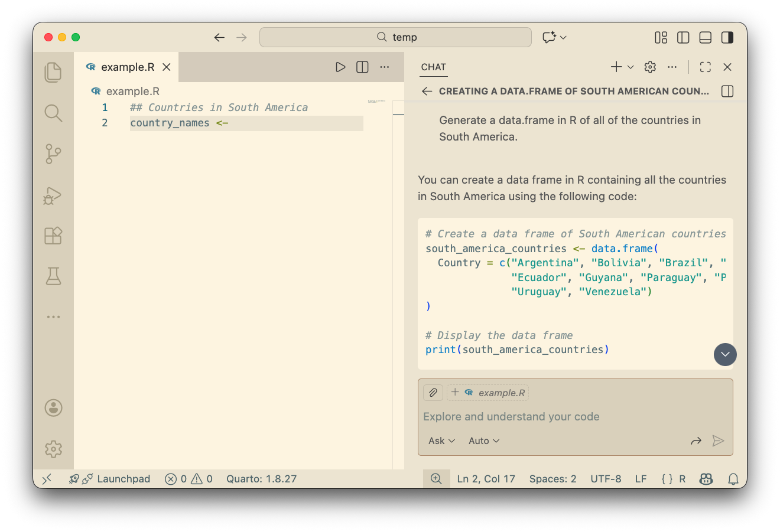Open the Search view icon
The height and width of the screenshot is (532, 780).
53,113
